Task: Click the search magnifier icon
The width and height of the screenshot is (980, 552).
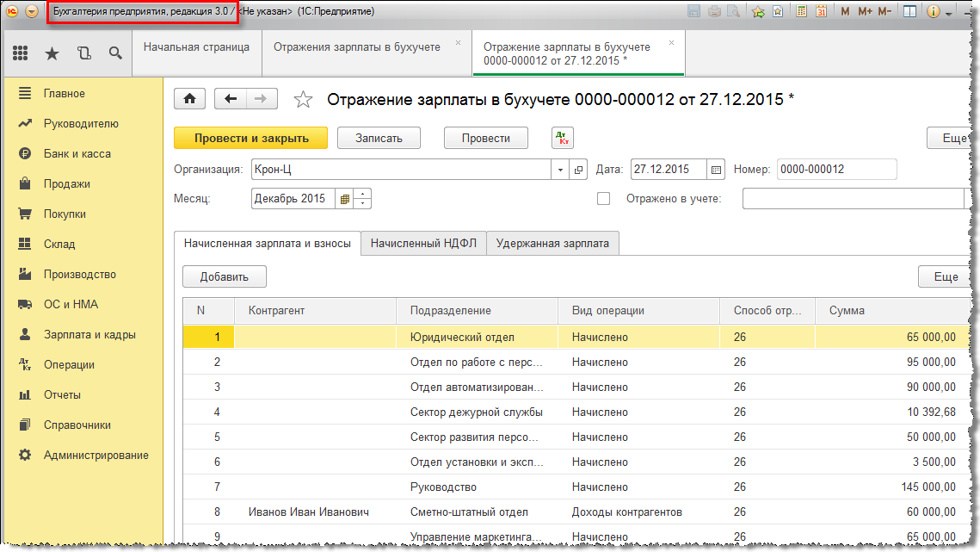Action: (x=115, y=53)
